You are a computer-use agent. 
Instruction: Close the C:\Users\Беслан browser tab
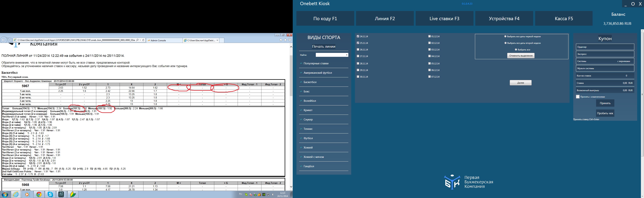point(217,40)
